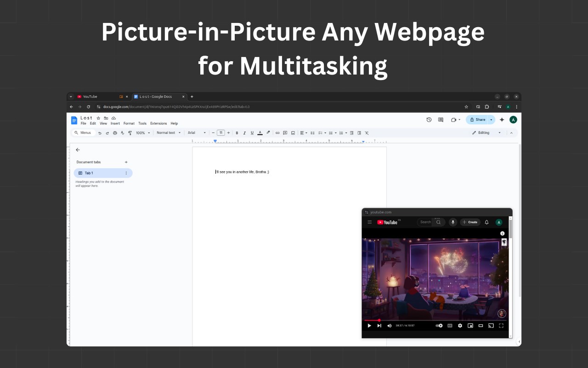Open version history clock icon
Screen dimensions: 588x368
click(429, 120)
